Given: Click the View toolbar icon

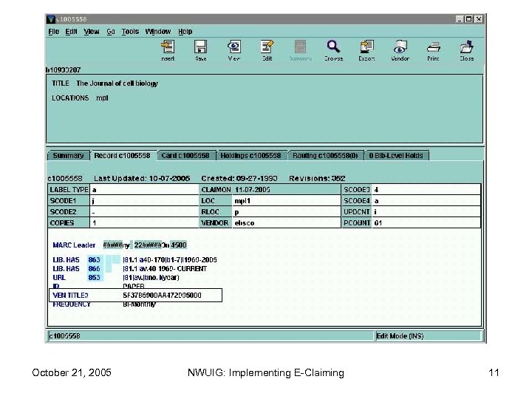Looking at the screenshot, I should click(233, 50).
